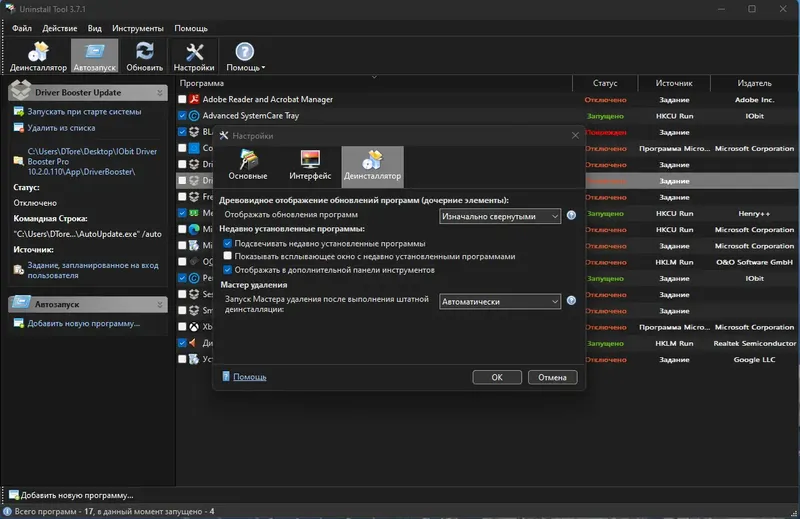Image resolution: width=800 pixels, height=519 pixels.
Task: Select the Деинсталлятор settings tab
Action: tap(372, 166)
